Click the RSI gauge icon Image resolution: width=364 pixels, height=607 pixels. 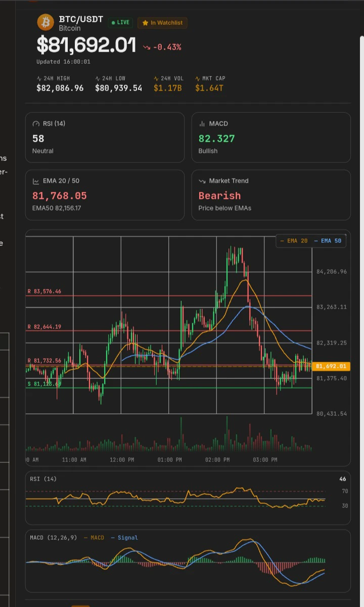(36, 124)
